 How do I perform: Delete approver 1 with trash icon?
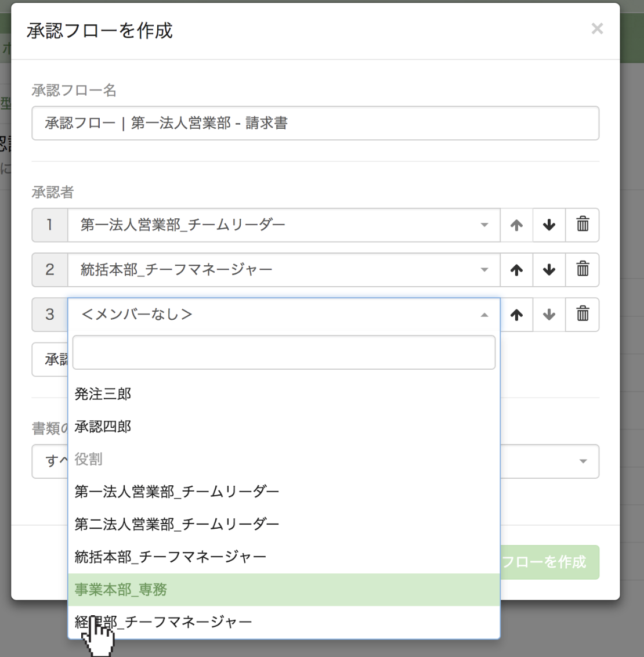point(583,225)
